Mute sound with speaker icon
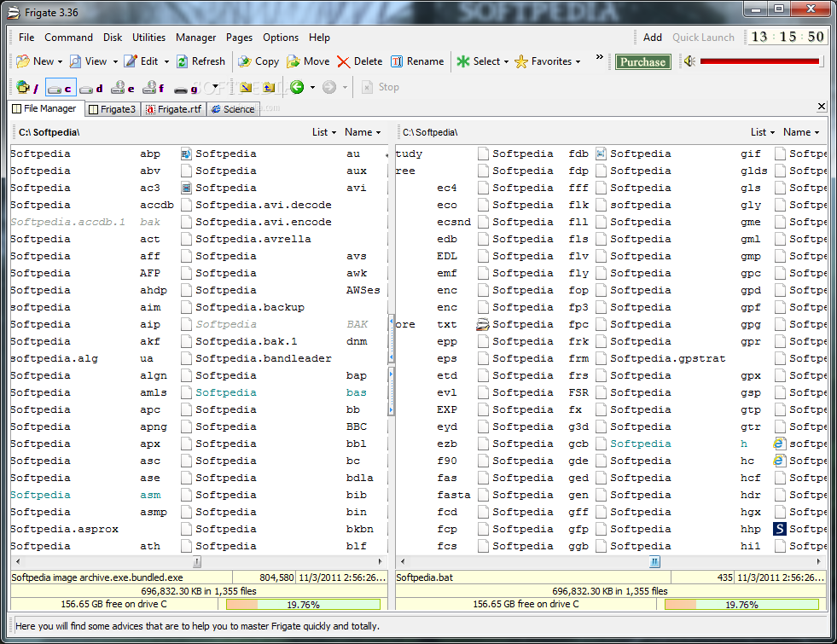This screenshot has width=837, height=644. tap(689, 61)
